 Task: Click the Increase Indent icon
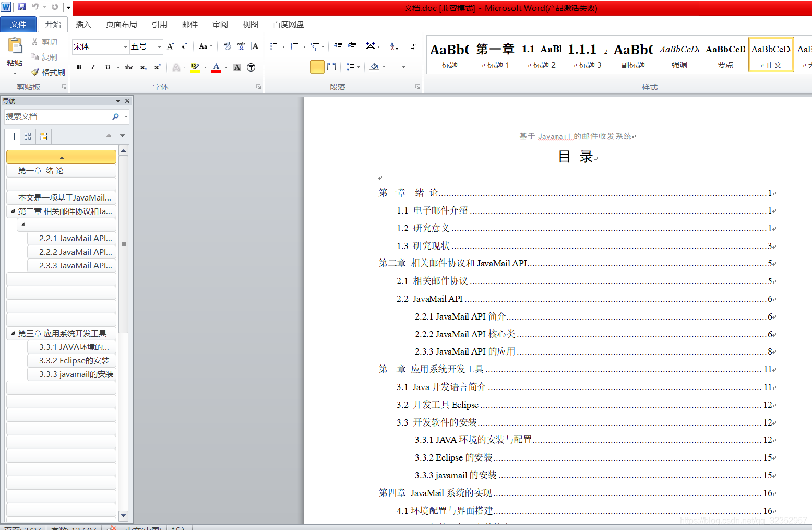click(352, 46)
